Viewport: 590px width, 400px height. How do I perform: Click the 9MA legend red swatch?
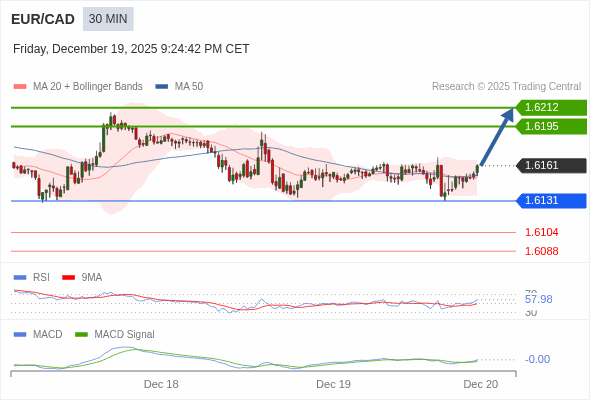pos(68,278)
